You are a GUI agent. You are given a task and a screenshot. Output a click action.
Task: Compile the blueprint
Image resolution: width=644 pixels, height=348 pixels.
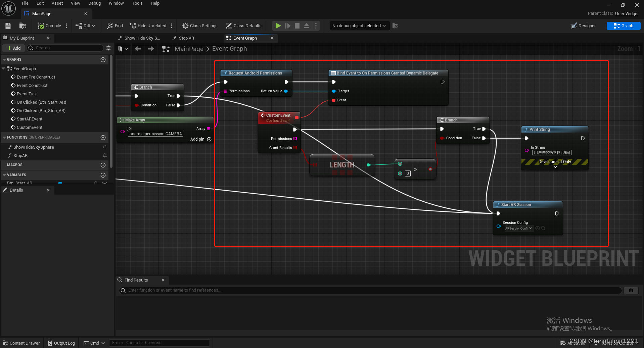49,26
